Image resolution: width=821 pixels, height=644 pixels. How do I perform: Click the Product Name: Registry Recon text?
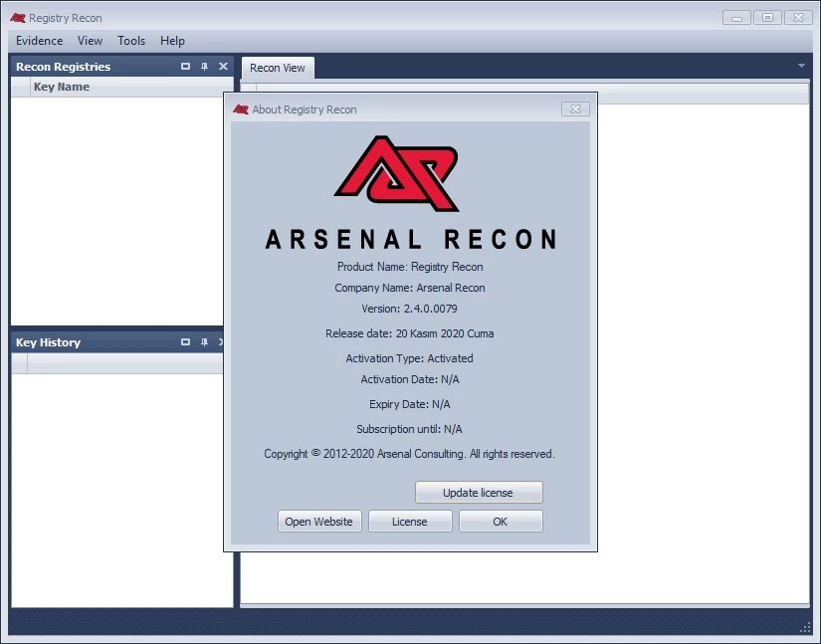410,267
